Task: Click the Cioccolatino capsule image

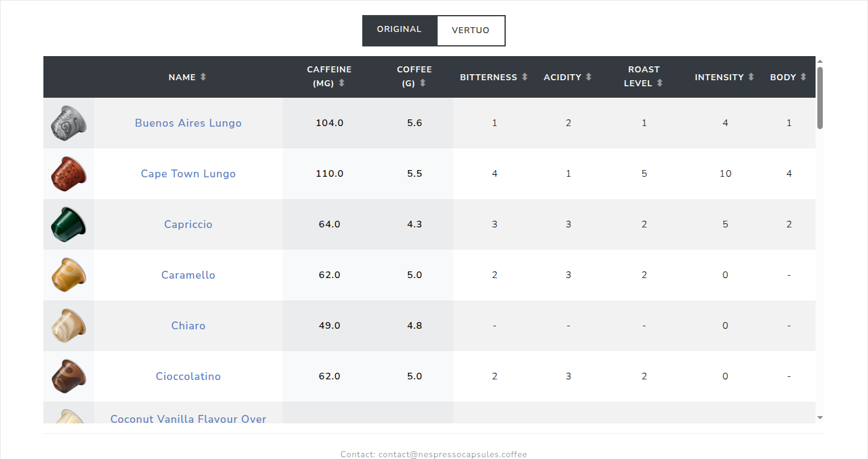Action: (x=69, y=376)
